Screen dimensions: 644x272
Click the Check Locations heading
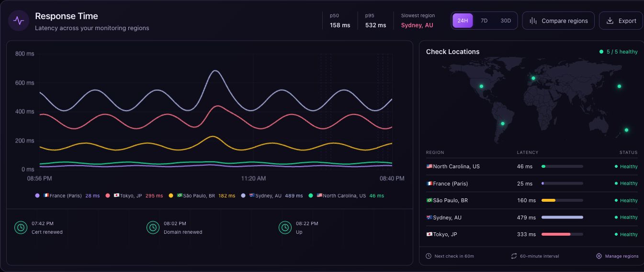click(452, 52)
